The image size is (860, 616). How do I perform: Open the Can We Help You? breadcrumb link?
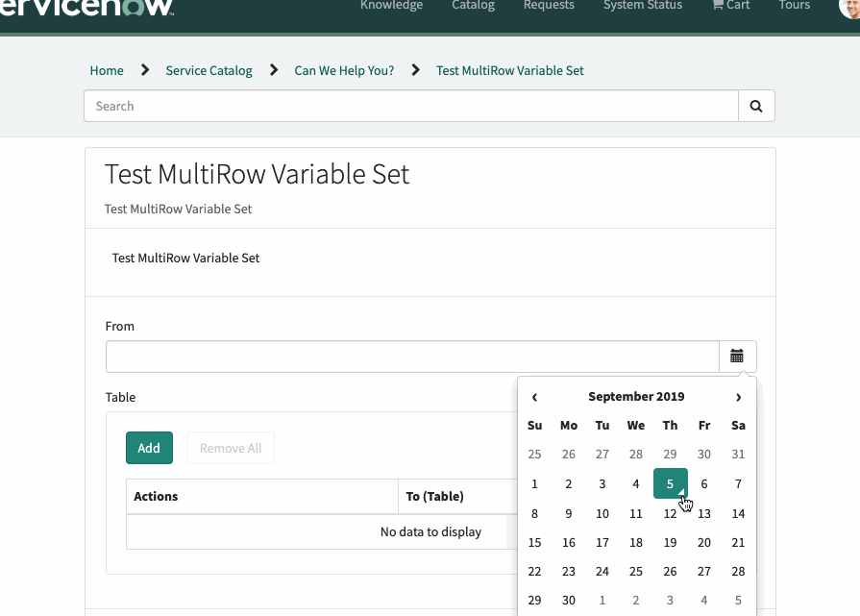tap(344, 69)
